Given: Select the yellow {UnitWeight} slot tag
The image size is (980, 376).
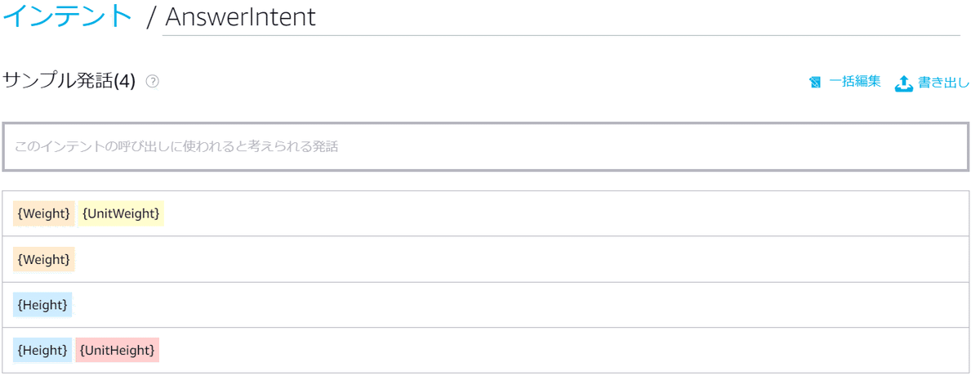Looking at the screenshot, I should [x=122, y=213].
